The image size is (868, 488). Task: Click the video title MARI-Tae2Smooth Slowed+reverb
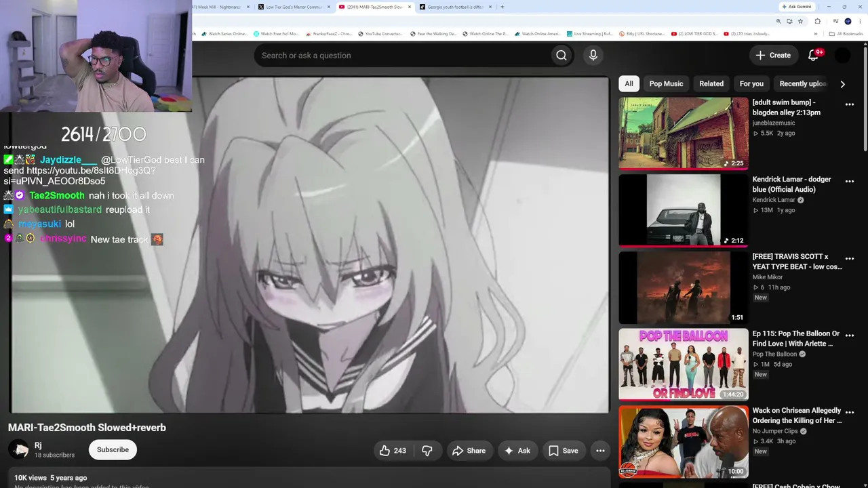click(87, 428)
